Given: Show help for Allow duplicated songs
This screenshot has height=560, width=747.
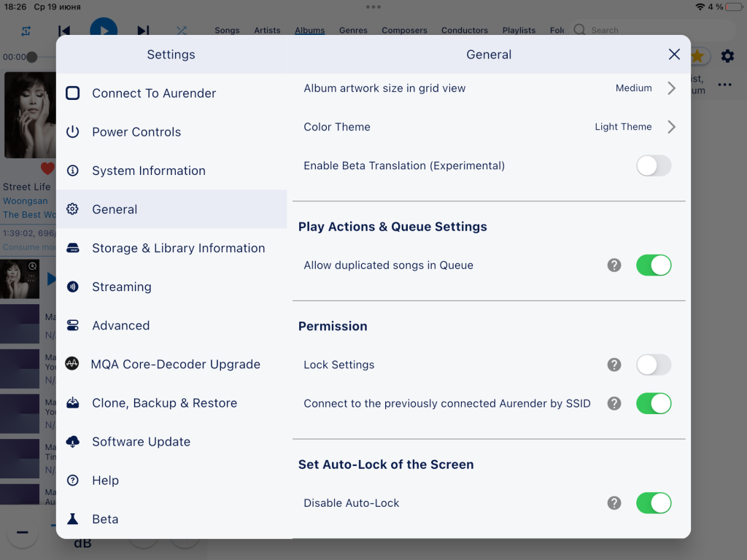Looking at the screenshot, I should (614, 265).
